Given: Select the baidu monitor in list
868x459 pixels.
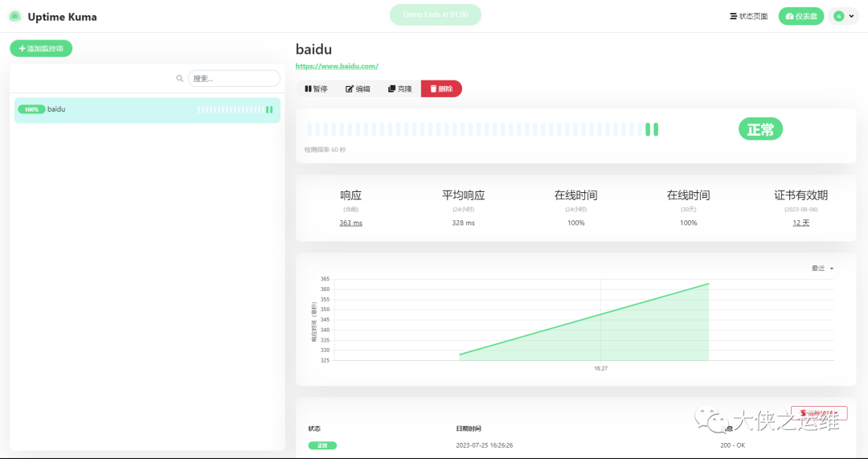Looking at the screenshot, I should click(x=147, y=109).
